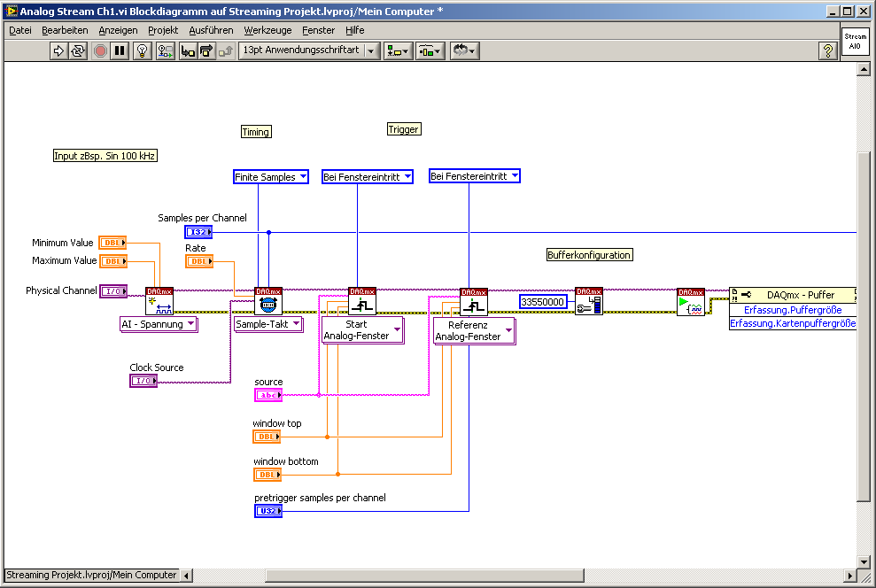Click the context help question mark button
Viewport: 876px width, 588px height.
827,50
